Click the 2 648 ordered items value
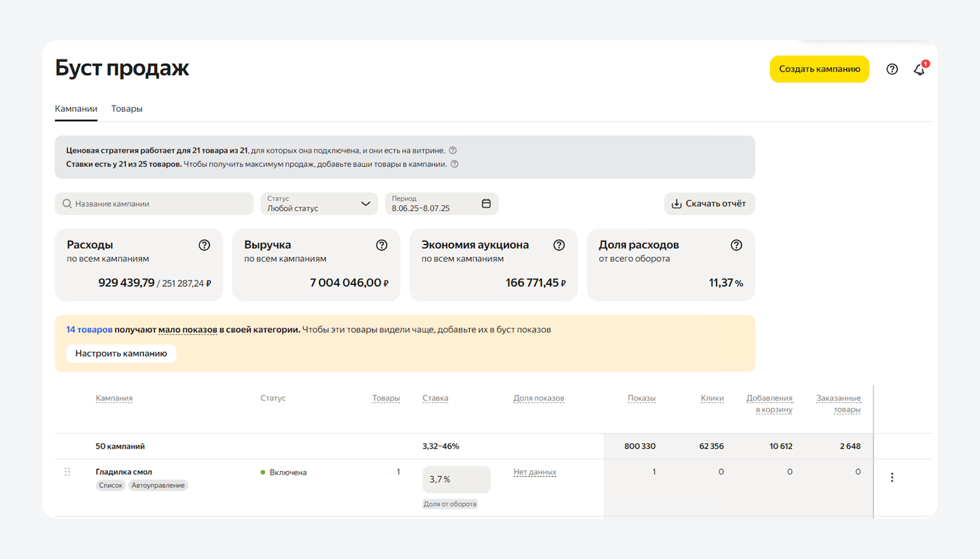 point(850,447)
